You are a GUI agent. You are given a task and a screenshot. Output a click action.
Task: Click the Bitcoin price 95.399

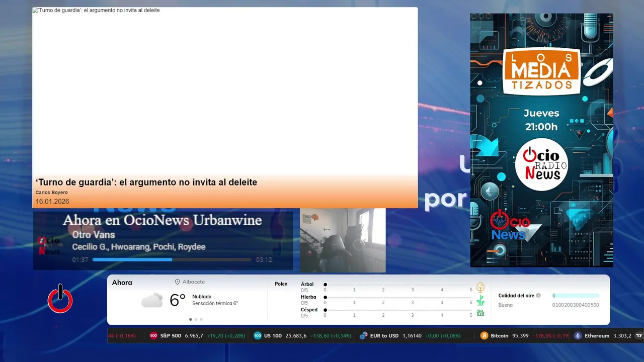[x=520, y=336]
